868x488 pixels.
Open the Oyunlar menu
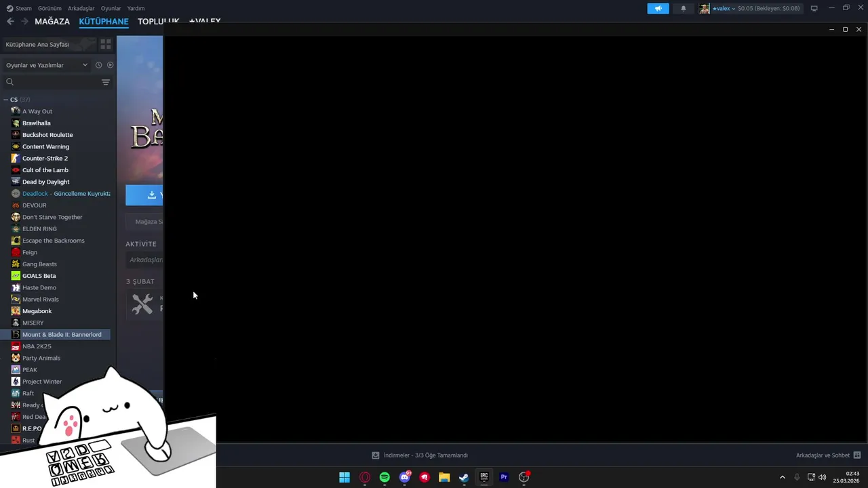coord(111,8)
